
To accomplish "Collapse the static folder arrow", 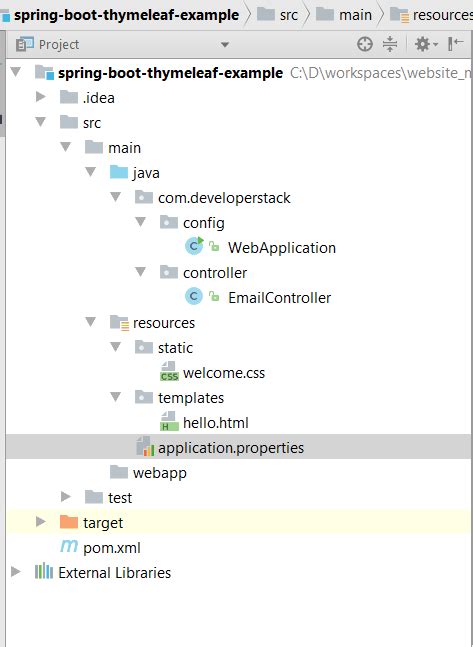I will (116, 347).
